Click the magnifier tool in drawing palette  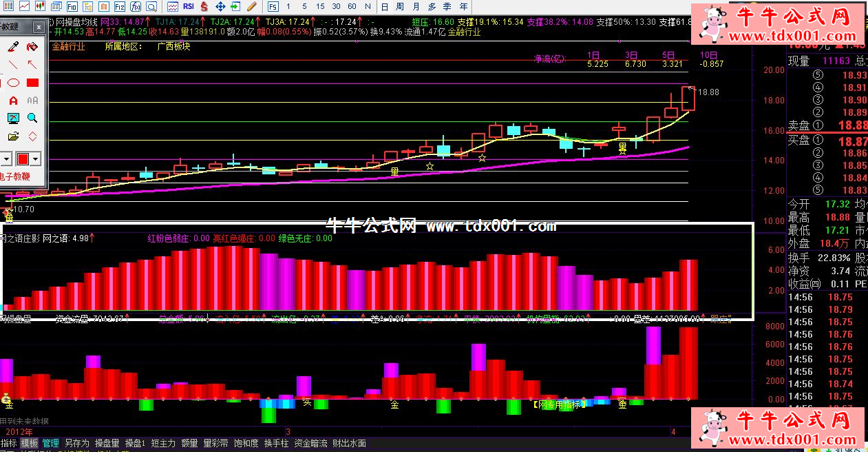(x=32, y=119)
